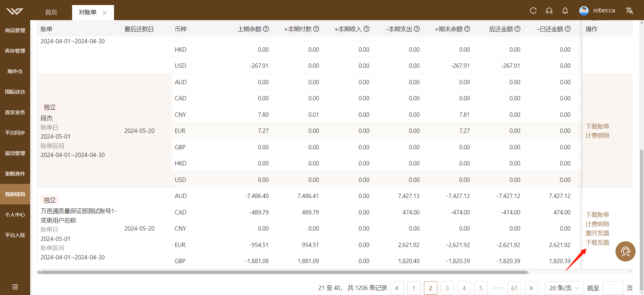This screenshot has height=295, width=644.
Task: Click 下载账单 for 万邑通质量保证部 bill
Action: pos(597,215)
